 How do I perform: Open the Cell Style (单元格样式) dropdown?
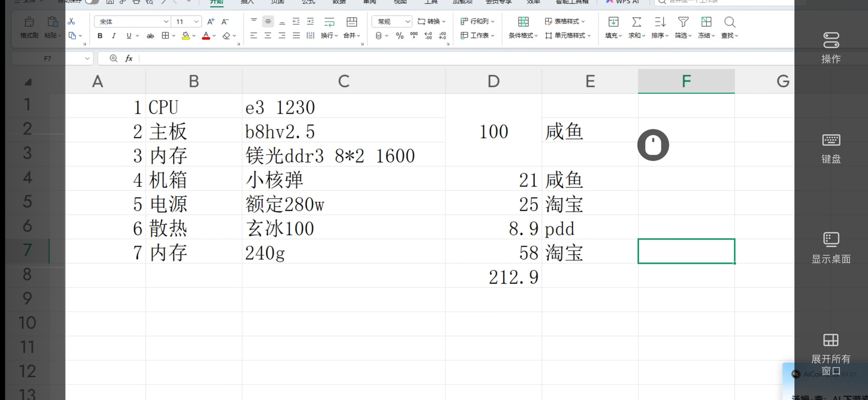568,35
